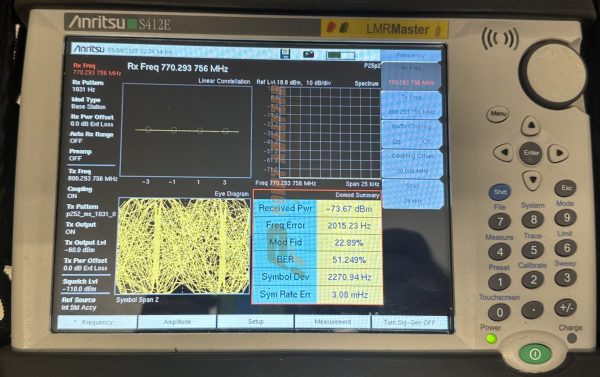This screenshot has width=600, height=377.
Task: Select the Coupling Offset softkey
Action: [412, 163]
